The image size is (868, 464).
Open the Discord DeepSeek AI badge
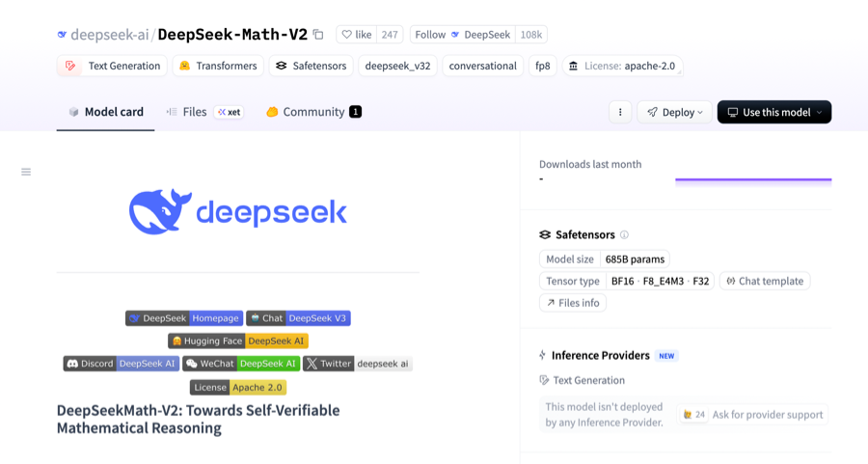[121, 364]
